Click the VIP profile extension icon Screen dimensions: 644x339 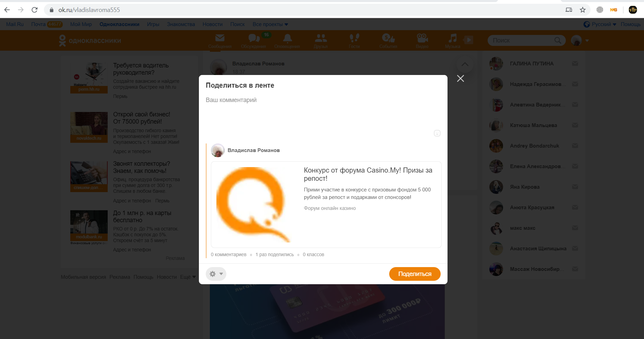point(633,10)
